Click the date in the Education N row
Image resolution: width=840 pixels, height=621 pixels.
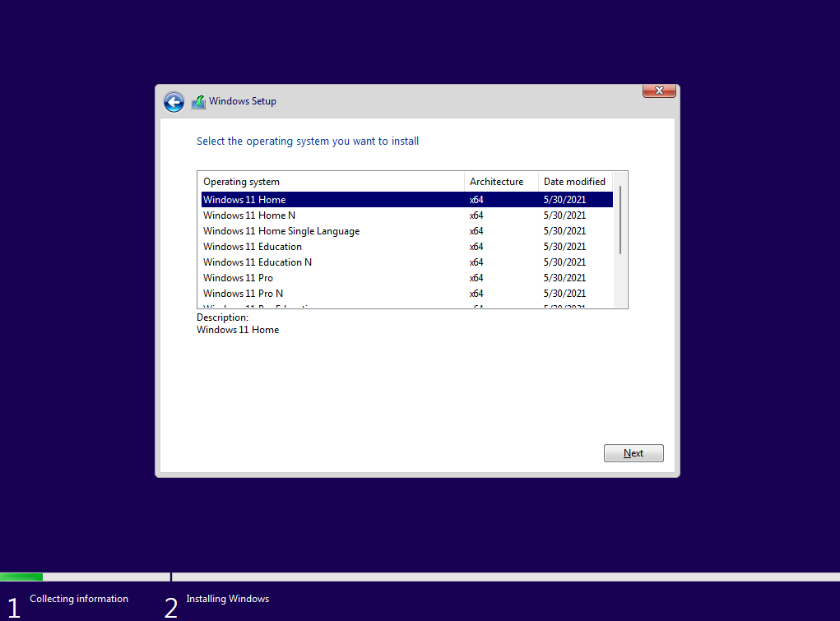click(564, 262)
